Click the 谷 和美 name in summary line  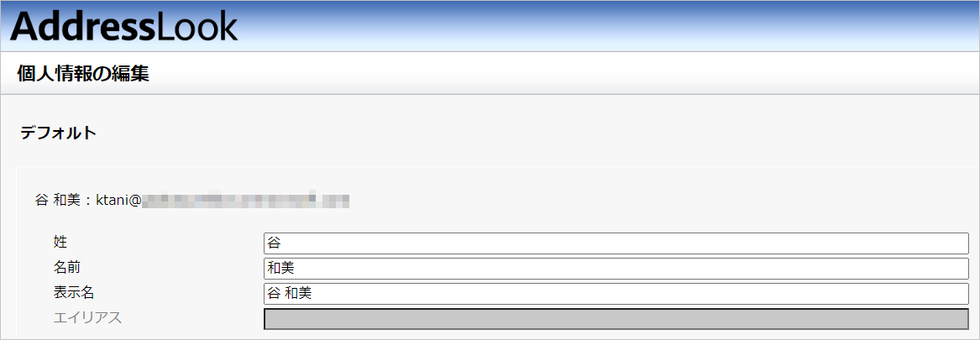[x=59, y=200]
